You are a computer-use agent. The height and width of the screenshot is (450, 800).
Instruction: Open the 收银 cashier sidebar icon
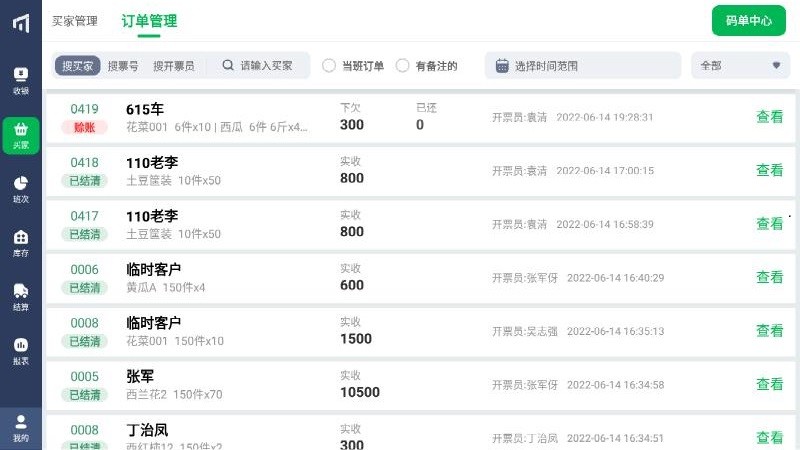(x=20, y=81)
